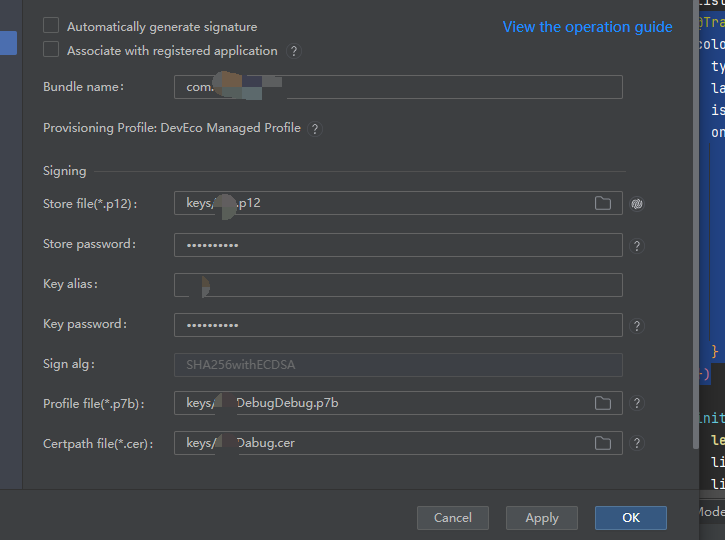The height and width of the screenshot is (540, 725).
Task: Click help icon beside Key password
Action: click(x=637, y=325)
